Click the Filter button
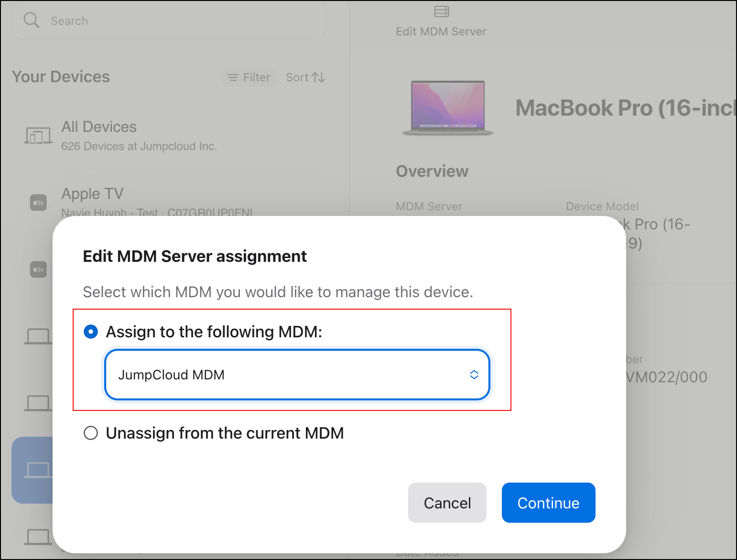 [x=249, y=77]
